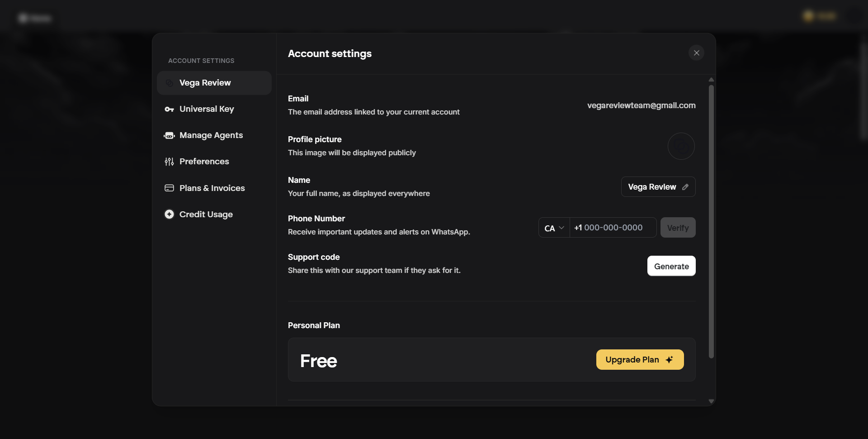Viewport: 868px width, 439px height.
Task: Click the Account settings title
Action: [x=330, y=53]
